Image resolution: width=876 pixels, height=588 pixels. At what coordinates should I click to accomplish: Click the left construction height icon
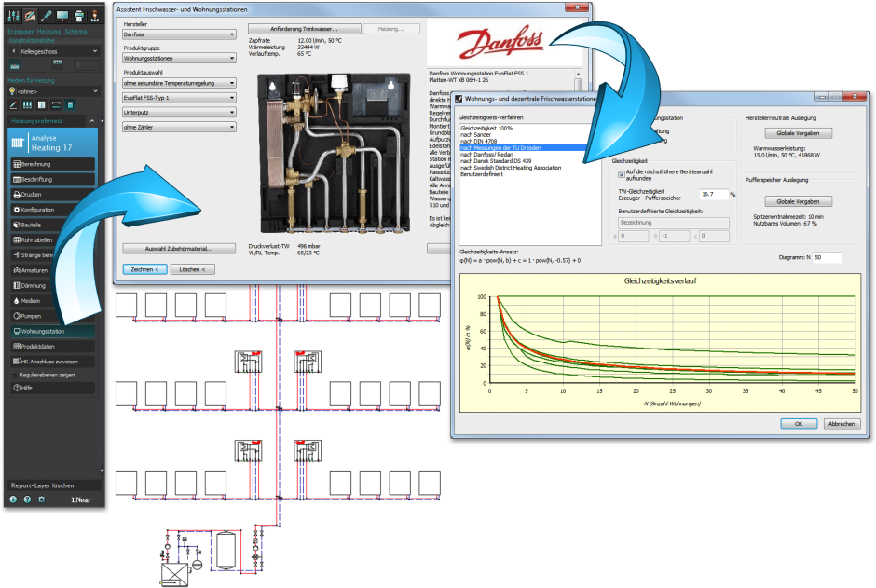[x=15, y=65]
